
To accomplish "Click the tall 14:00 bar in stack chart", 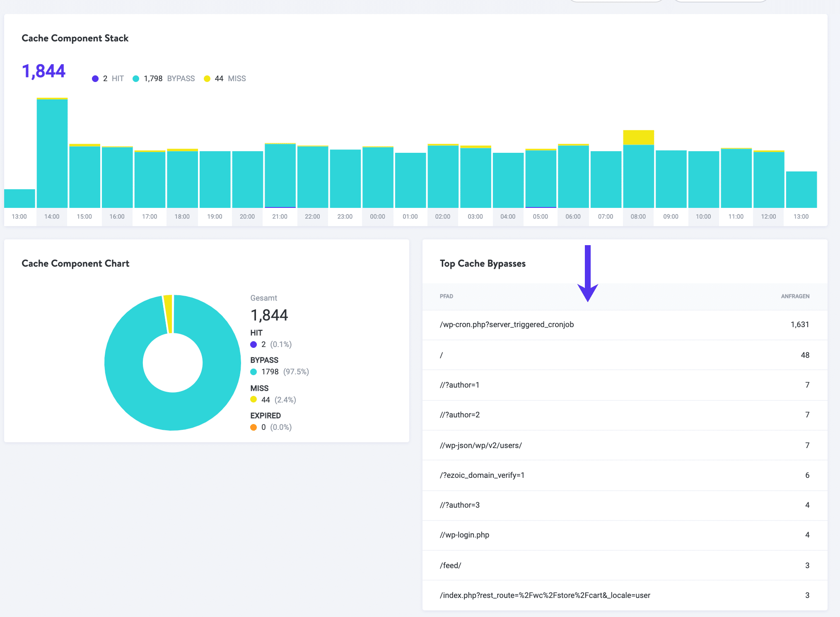I will tap(52, 153).
